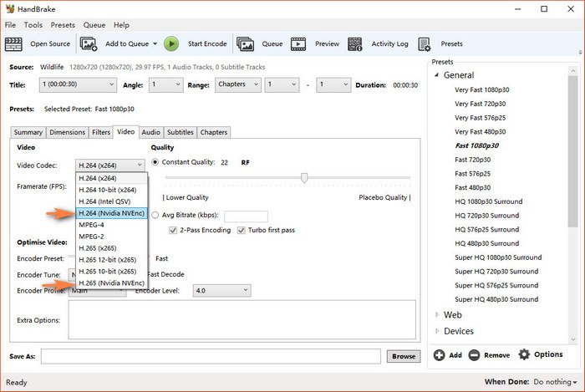The image size is (585, 392).
Task: Expand the Web presets group
Action: pos(437,315)
